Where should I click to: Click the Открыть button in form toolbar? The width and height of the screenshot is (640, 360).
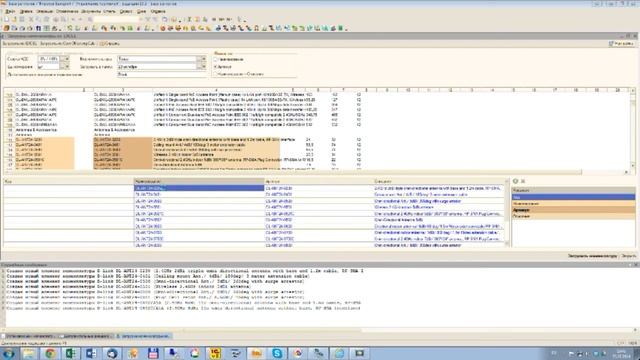111,43
